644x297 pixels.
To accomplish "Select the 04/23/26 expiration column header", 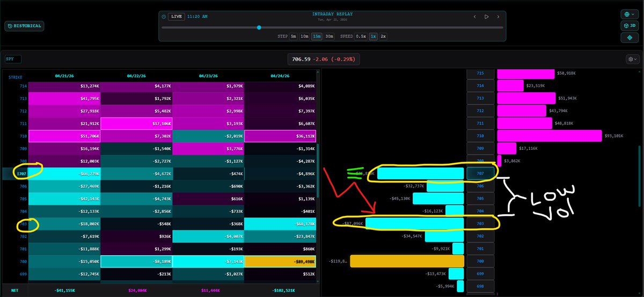I will (x=208, y=76).
